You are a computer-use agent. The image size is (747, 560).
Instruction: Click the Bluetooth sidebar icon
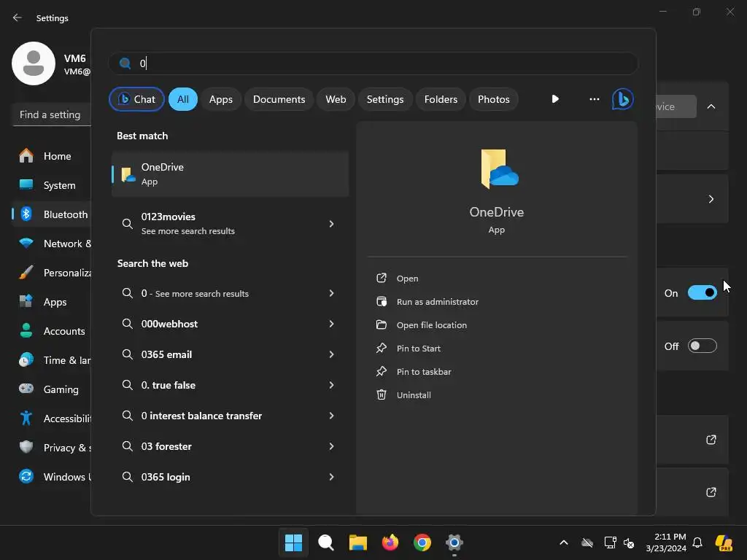[26, 214]
